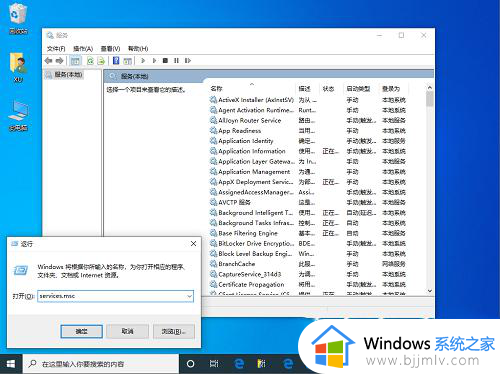The width and height of the screenshot is (500, 374).
Task: Open Task View from the taskbar
Action: click(x=214, y=364)
